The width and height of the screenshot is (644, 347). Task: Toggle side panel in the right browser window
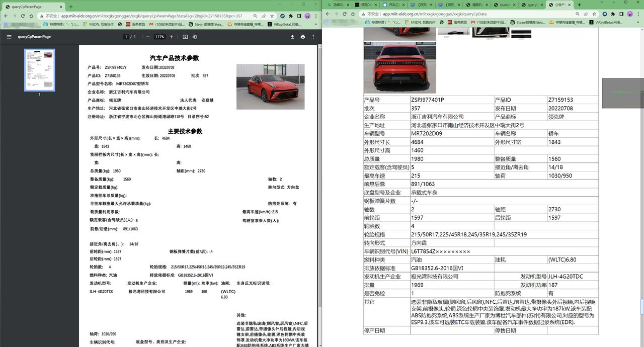[621, 14]
